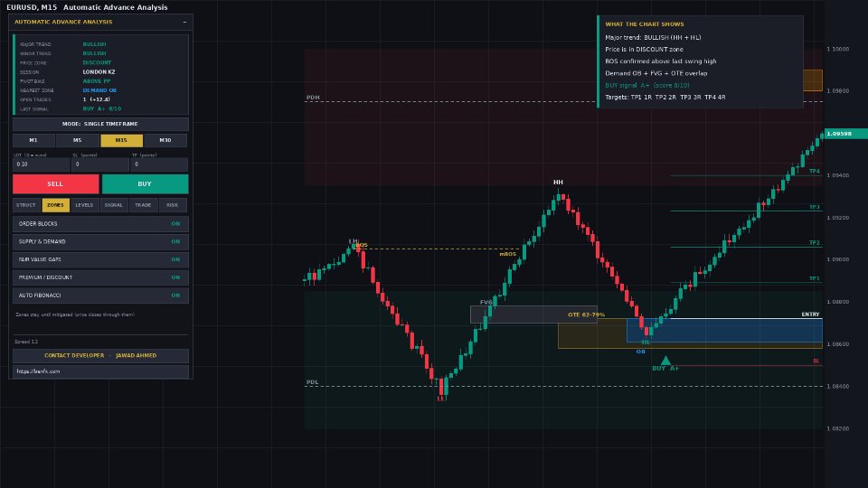Viewport: 868px width, 488px height.
Task: Switch to the RISK tab
Action: pos(173,205)
